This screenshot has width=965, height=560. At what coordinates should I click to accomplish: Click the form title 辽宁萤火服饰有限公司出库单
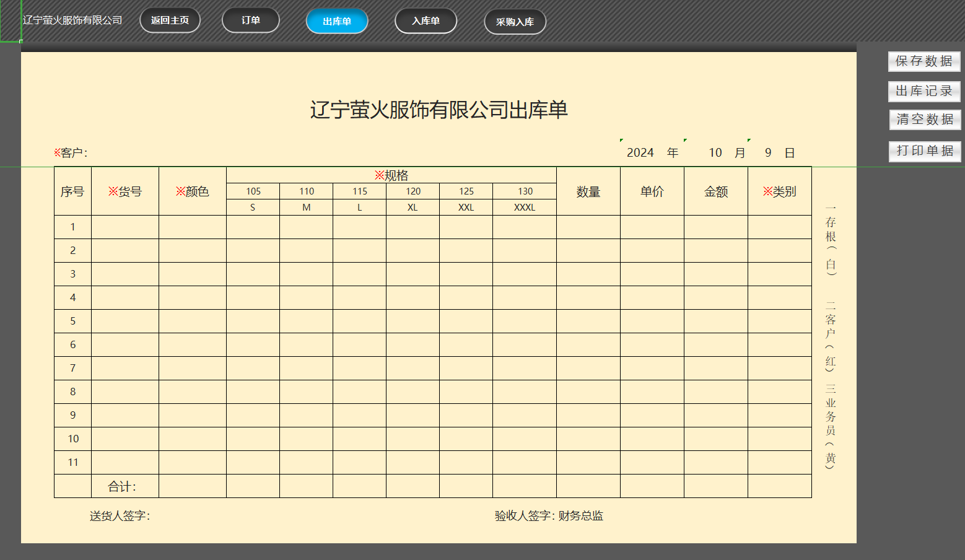point(439,110)
